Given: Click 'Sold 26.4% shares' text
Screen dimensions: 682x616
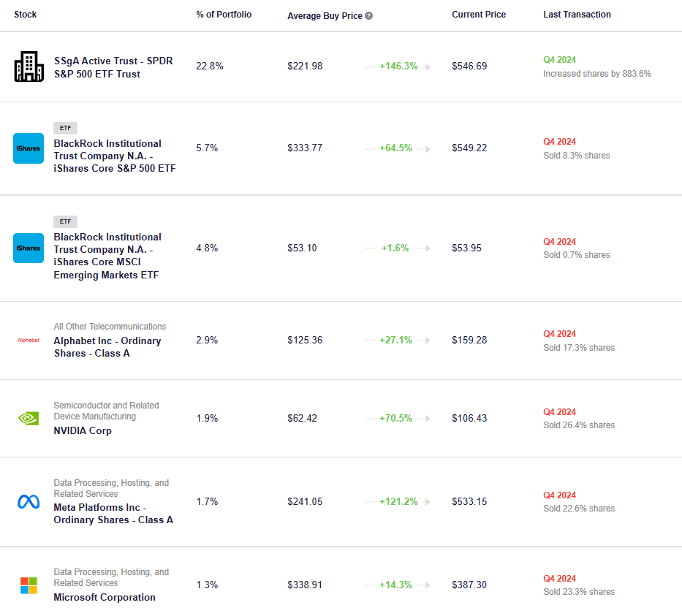Looking at the screenshot, I should pos(579,425).
